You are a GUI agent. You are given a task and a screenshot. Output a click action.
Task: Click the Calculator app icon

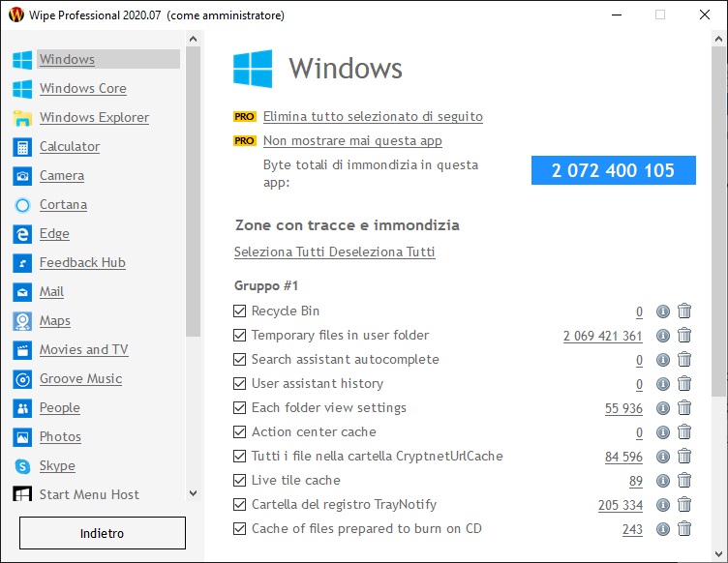[22, 147]
